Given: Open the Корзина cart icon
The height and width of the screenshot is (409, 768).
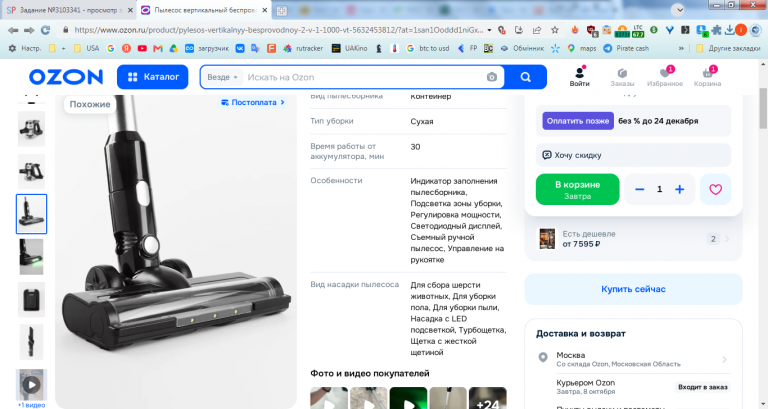Looking at the screenshot, I should [707, 77].
